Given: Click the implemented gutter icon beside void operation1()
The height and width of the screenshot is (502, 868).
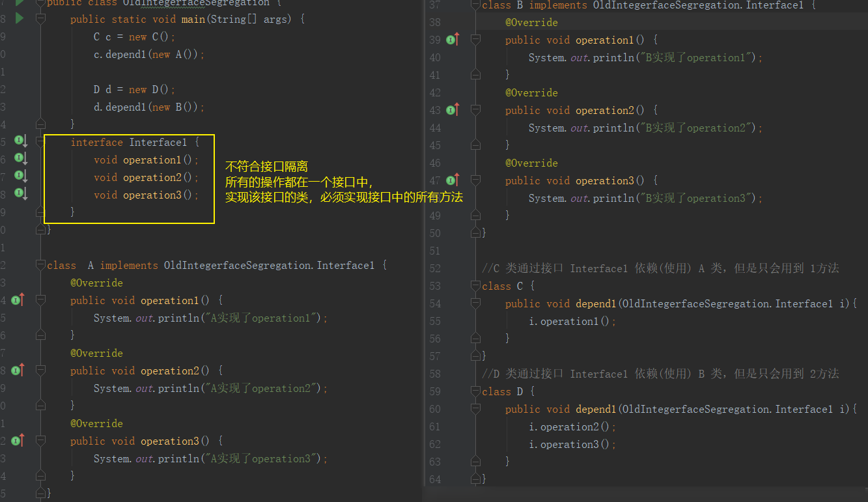Looking at the screenshot, I should (20, 158).
